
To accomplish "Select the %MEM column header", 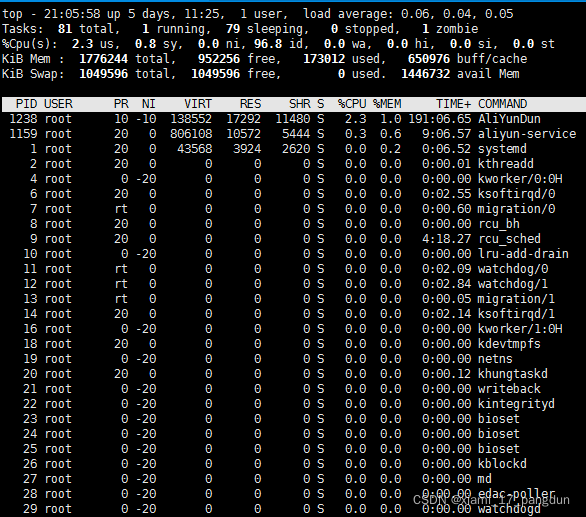I will pos(387,104).
